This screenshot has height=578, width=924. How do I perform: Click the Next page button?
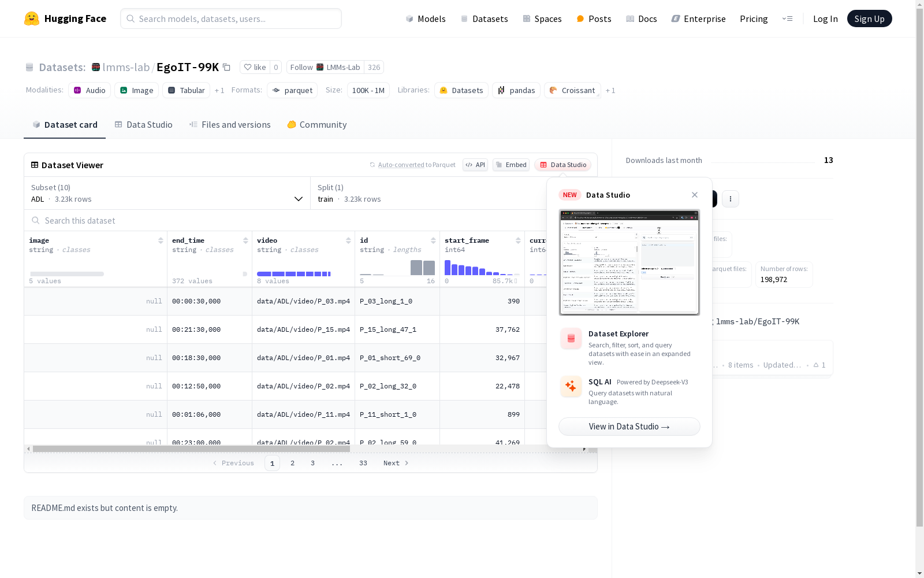396,463
